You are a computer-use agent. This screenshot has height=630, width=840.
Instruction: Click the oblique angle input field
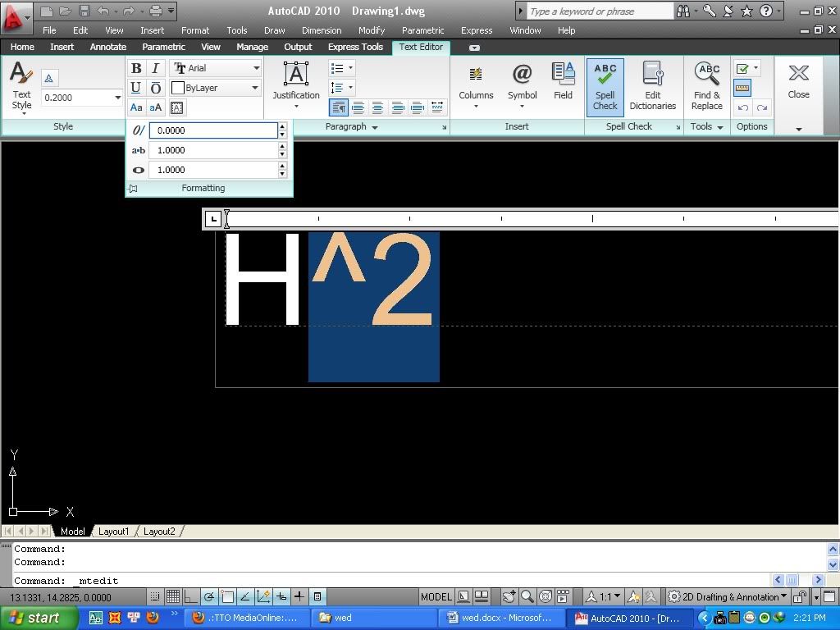[x=213, y=130]
